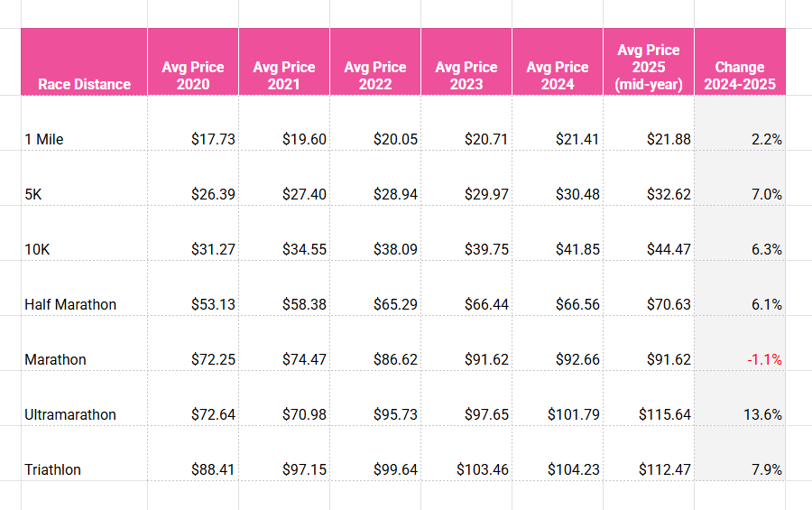Select the Change 2024-2025 header cell
Viewport: 812px width, 510px height.
[740, 61]
